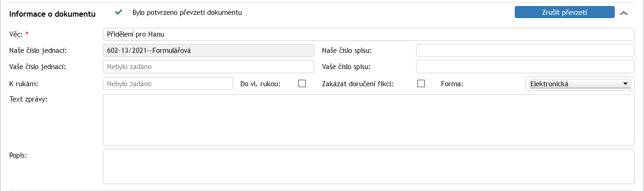
Task: Click the "Forma:" label text
Action: tap(452, 84)
